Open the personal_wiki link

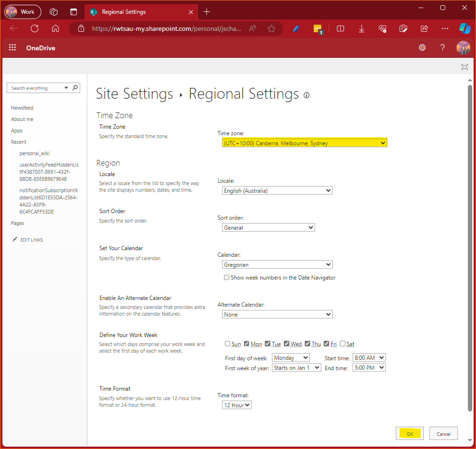coord(35,154)
